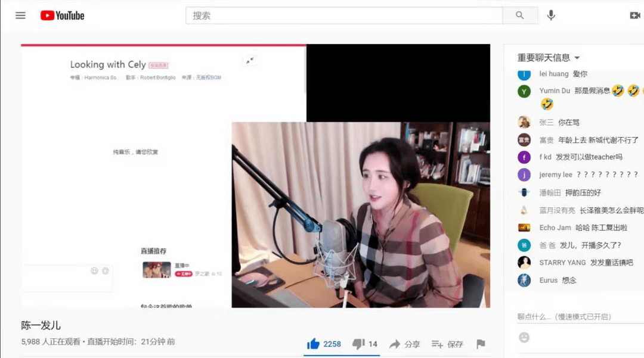Dislike the video with thumbs down
The image size is (644, 358).
(x=358, y=344)
